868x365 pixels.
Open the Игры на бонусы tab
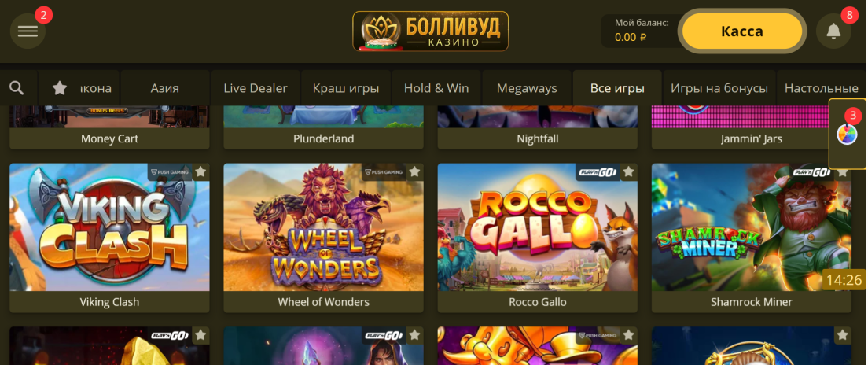[719, 87]
